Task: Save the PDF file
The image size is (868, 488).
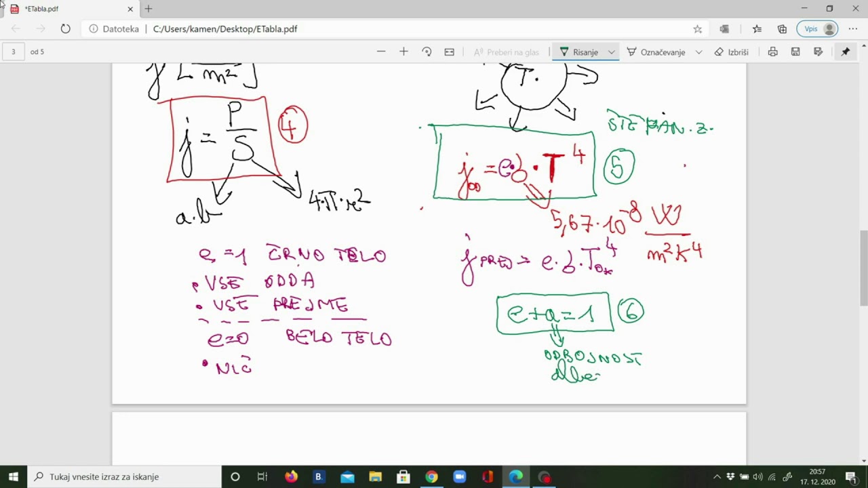Action: (x=795, y=52)
